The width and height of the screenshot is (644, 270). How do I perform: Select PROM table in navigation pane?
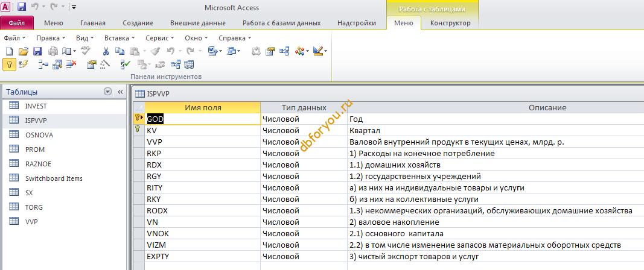(x=64, y=149)
